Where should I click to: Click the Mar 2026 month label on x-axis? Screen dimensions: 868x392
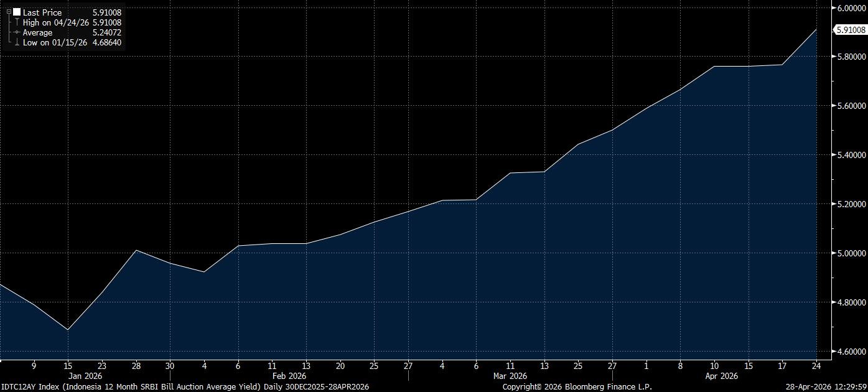tap(510, 376)
